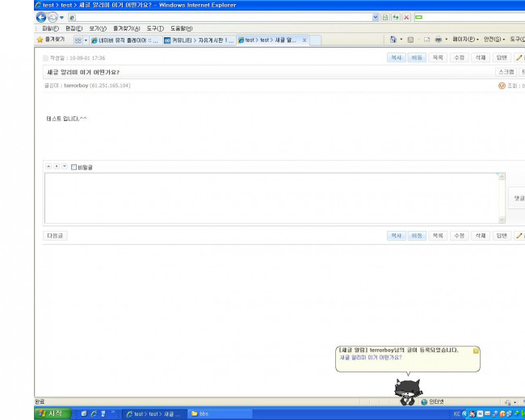Click the 삭제 button beside the post date
Screen dimensions: 525x420
(481, 57)
